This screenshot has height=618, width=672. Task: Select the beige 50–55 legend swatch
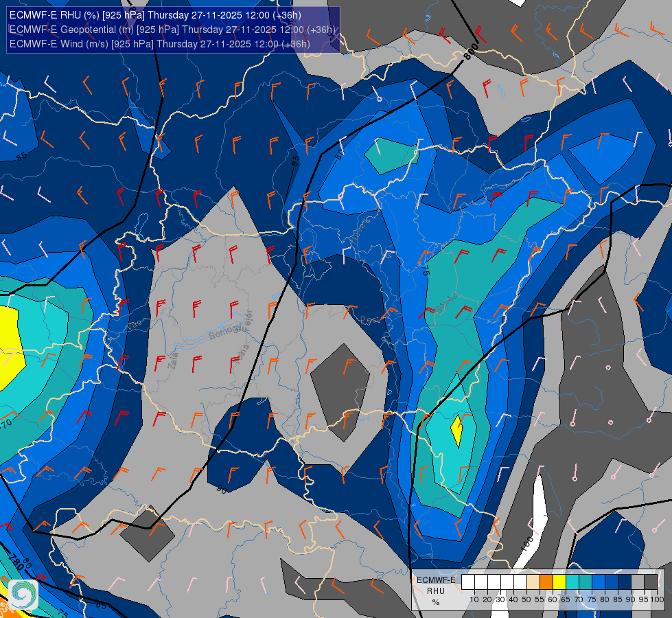pos(533,582)
